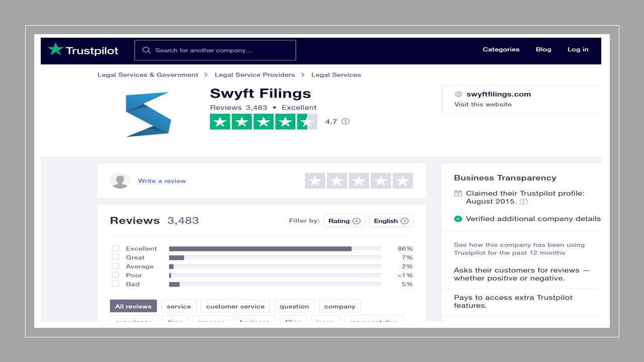The height and width of the screenshot is (362, 644).
Task: Filter reviews by the question tag
Action: point(294,306)
